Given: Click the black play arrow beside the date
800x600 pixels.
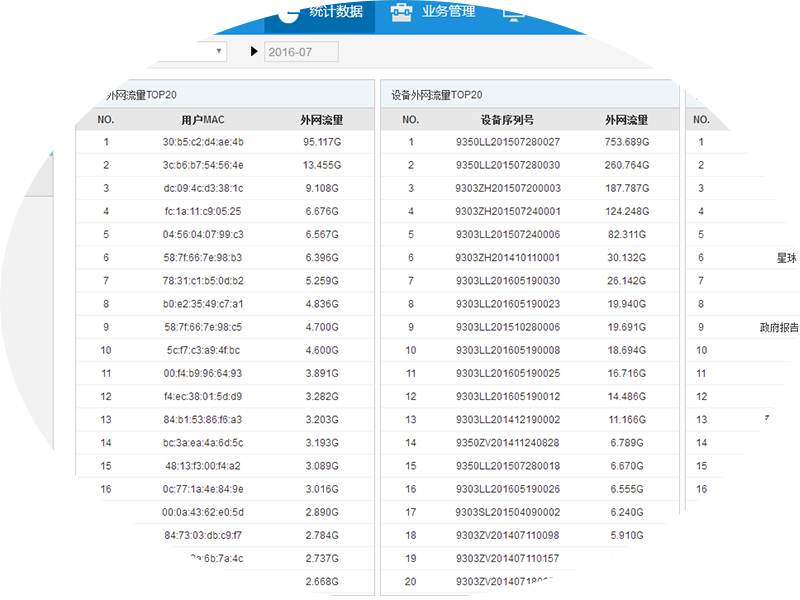Looking at the screenshot, I should tap(254, 51).
